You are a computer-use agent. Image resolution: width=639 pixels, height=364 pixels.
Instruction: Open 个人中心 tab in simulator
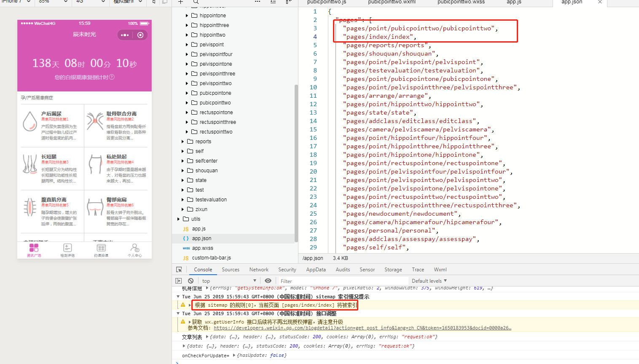coord(135,250)
